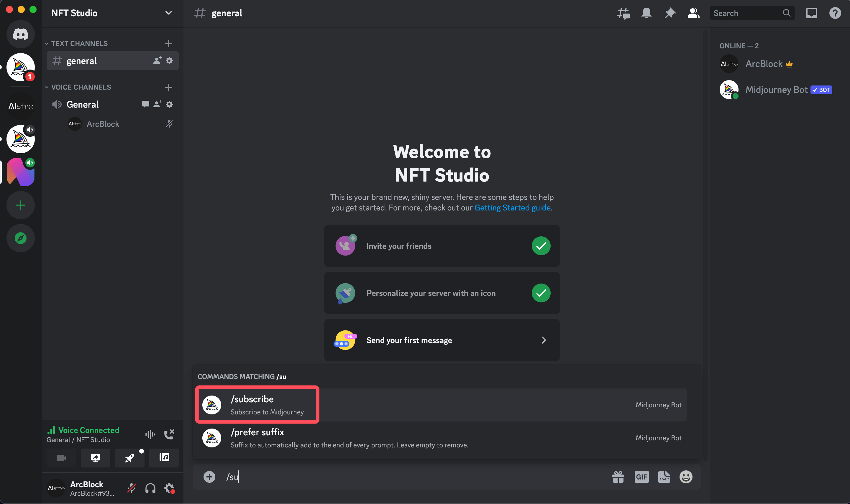Open the gift Nitro icon
Image resolution: width=850 pixels, height=504 pixels.
pos(618,477)
